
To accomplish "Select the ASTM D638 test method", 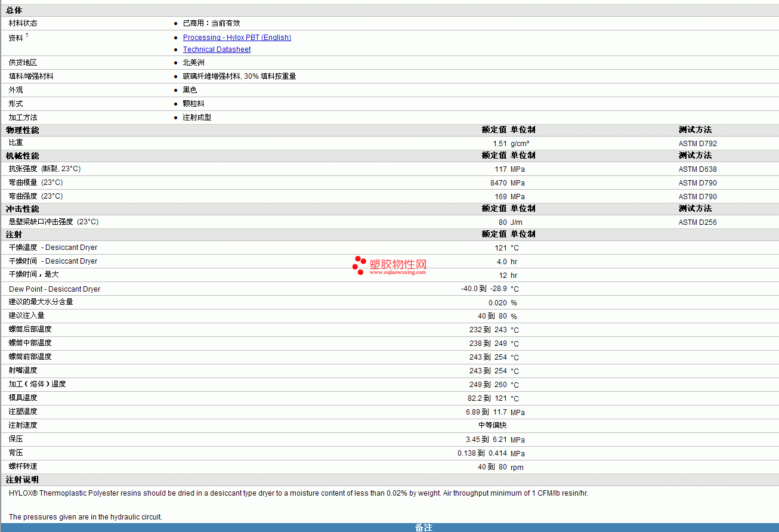I will 698,169.
